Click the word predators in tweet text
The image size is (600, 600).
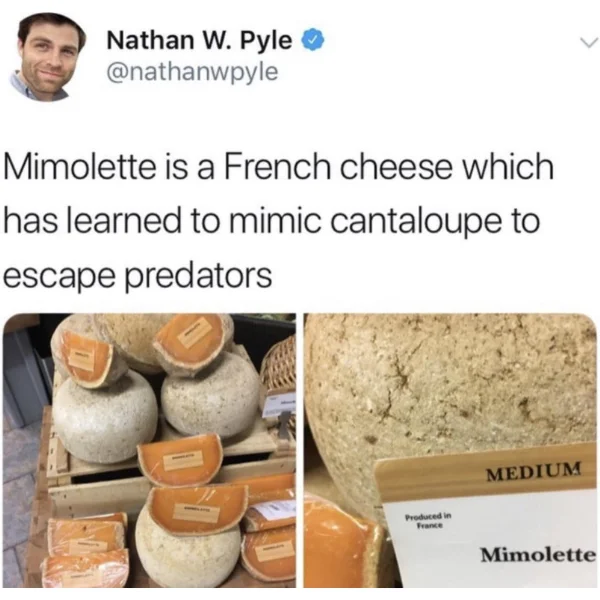[x=198, y=276]
